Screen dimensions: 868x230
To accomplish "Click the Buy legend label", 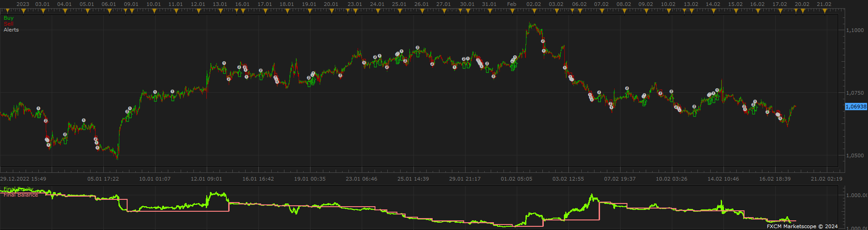I will (9, 18).
